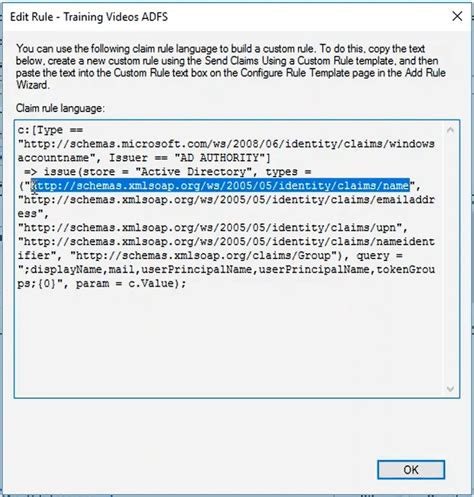
Task: Click the vertical scrollbar track of the rule box
Action: click(x=450, y=259)
